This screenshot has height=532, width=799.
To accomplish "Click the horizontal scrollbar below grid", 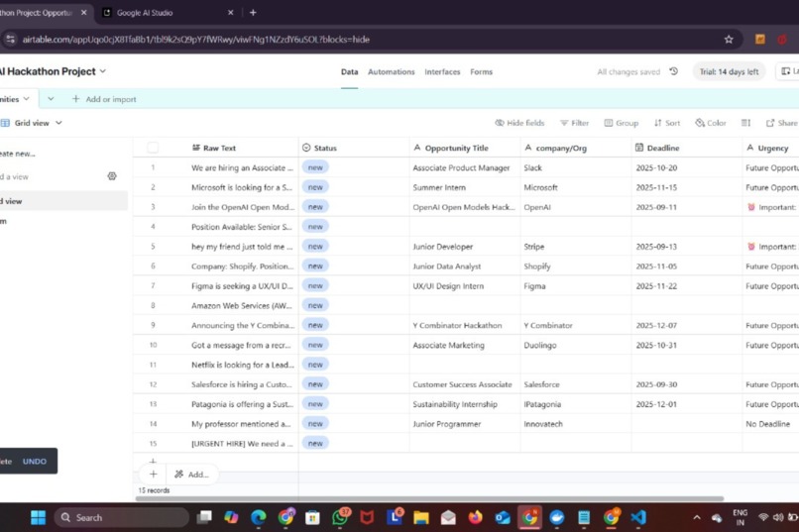I will pyautogui.click(x=429, y=498).
